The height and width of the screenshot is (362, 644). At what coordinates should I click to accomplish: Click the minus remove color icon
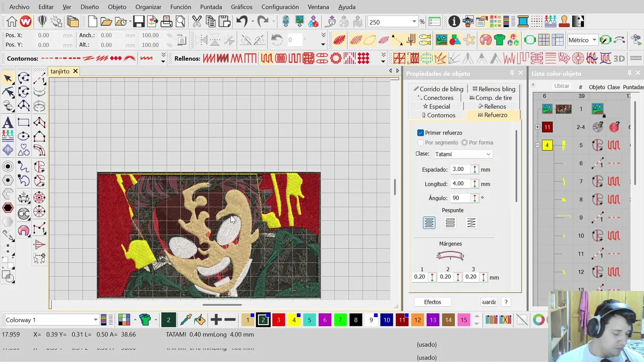[x=230, y=320]
